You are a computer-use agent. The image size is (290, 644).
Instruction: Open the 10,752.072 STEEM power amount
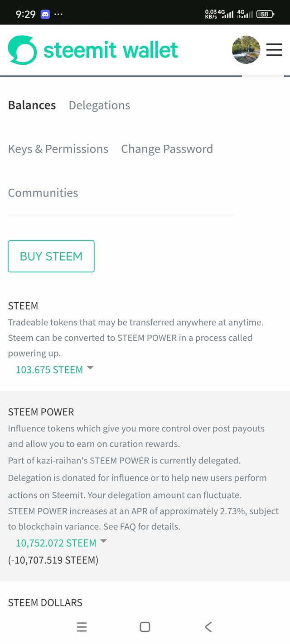pyautogui.click(x=56, y=543)
